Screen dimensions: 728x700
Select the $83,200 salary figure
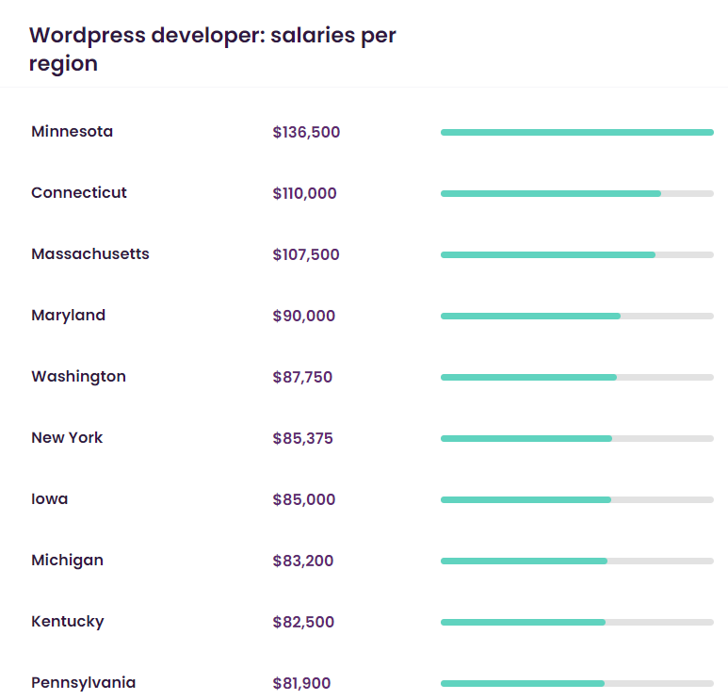click(302, 562)
